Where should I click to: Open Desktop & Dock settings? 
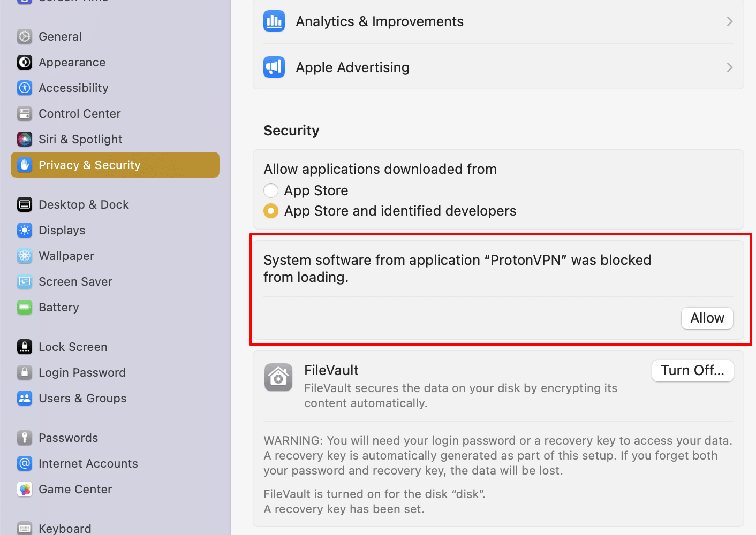point(84,204)
